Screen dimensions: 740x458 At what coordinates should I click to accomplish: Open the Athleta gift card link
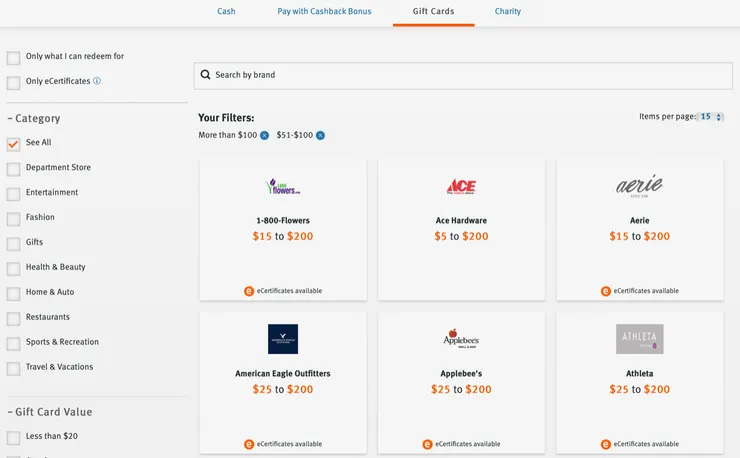point(640,374)
